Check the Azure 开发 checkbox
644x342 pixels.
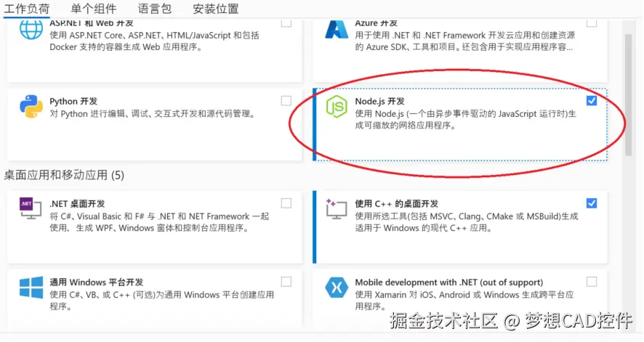[592, 23]
